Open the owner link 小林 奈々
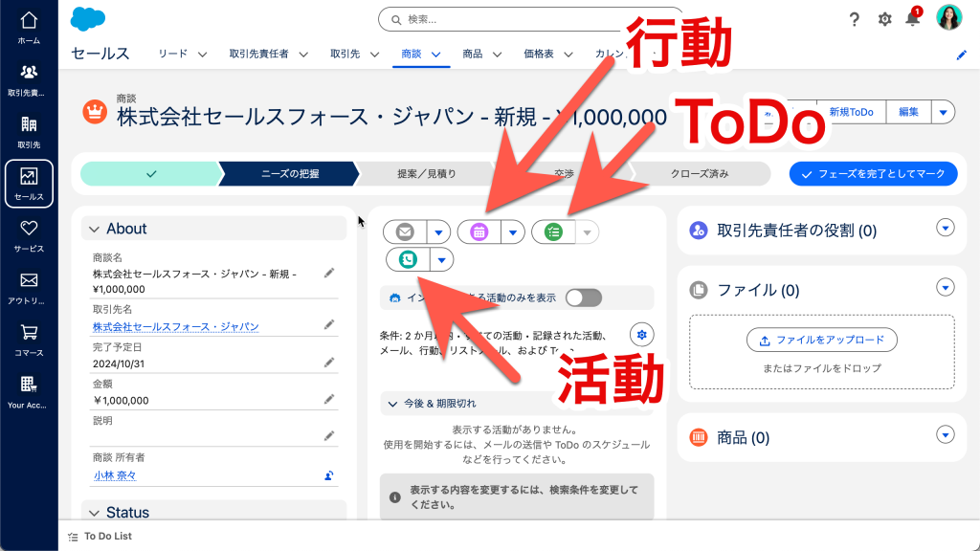 click(x=115, y=475)
